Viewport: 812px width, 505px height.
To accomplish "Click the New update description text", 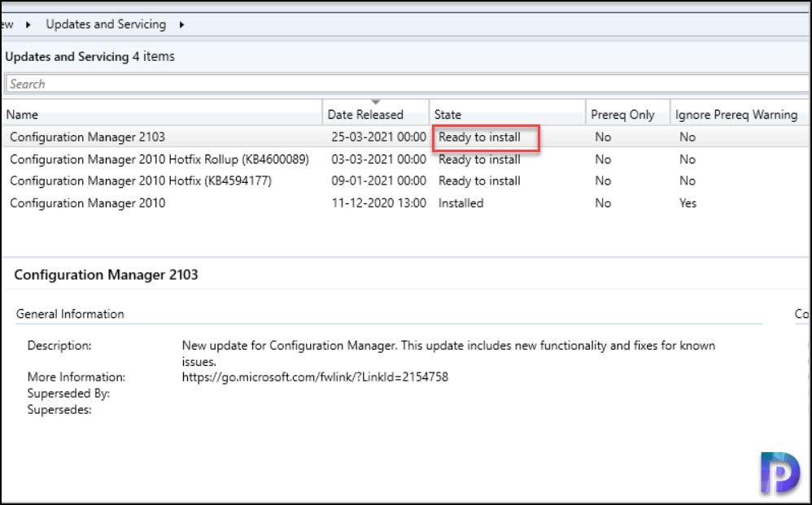I will click(x=448, y=353).
